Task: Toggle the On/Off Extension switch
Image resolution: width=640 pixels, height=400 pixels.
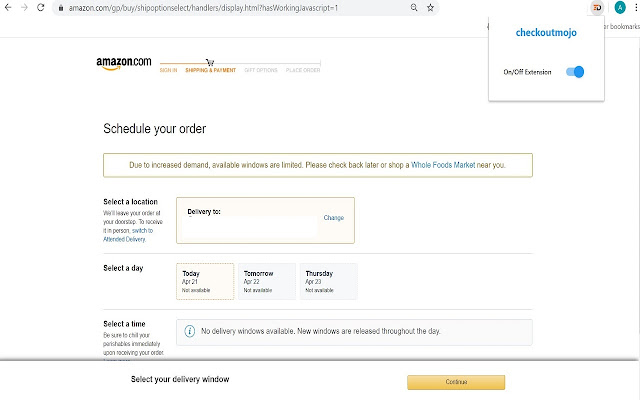Action: (x=574, y=72)
